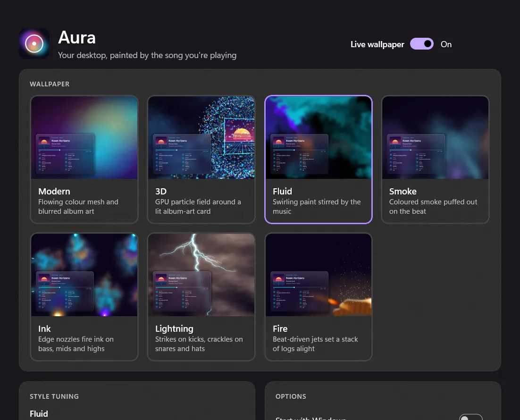
Task: Click 'Strikes on kicks, crackles on snares' text
Action: (199, 344)
